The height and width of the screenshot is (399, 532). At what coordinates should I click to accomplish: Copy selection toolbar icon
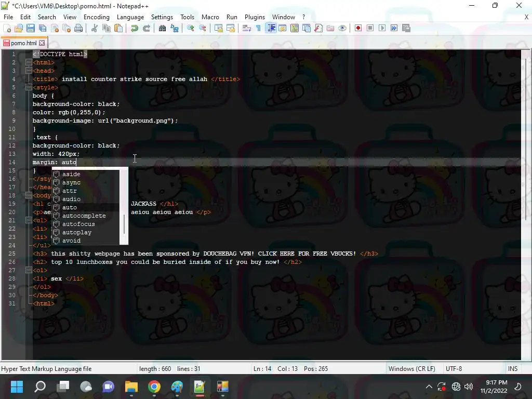click(x=107, y=28)
